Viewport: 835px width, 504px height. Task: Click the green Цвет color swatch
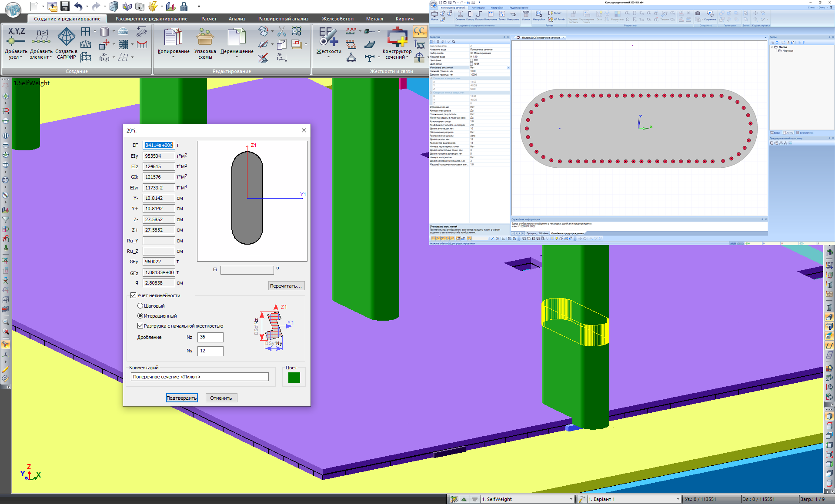294,378
